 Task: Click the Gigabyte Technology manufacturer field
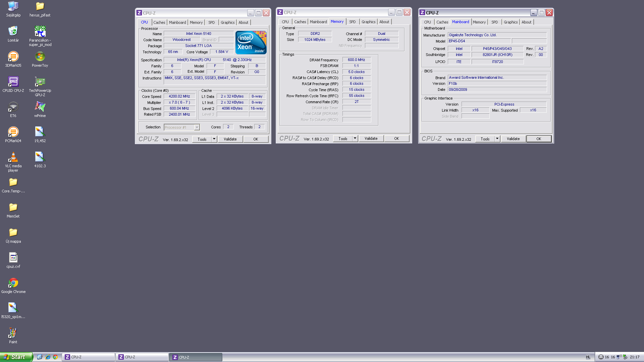[x=497, y=35]
